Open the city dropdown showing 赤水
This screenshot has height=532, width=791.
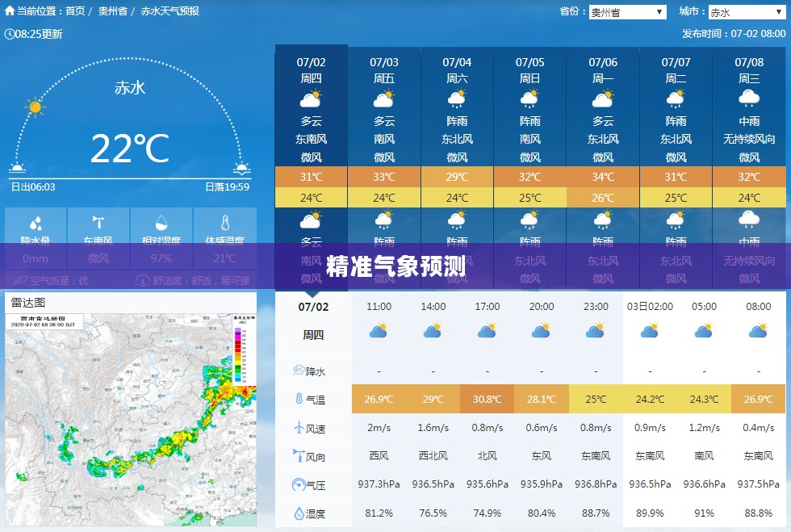747,12
